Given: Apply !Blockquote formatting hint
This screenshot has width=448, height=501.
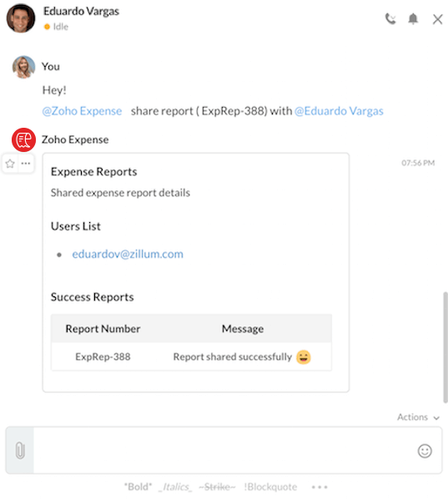Looking at the screenshot, I should 270,487.
